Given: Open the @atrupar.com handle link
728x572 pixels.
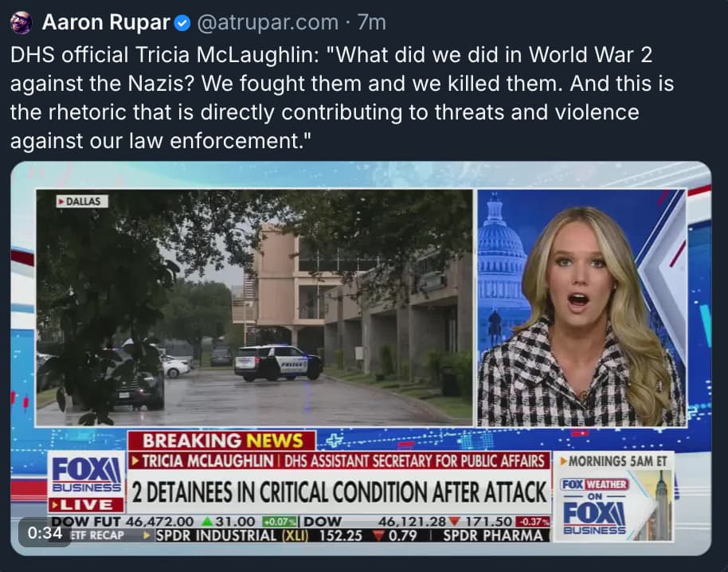Looking at the screenshot, I should [268, 23].
